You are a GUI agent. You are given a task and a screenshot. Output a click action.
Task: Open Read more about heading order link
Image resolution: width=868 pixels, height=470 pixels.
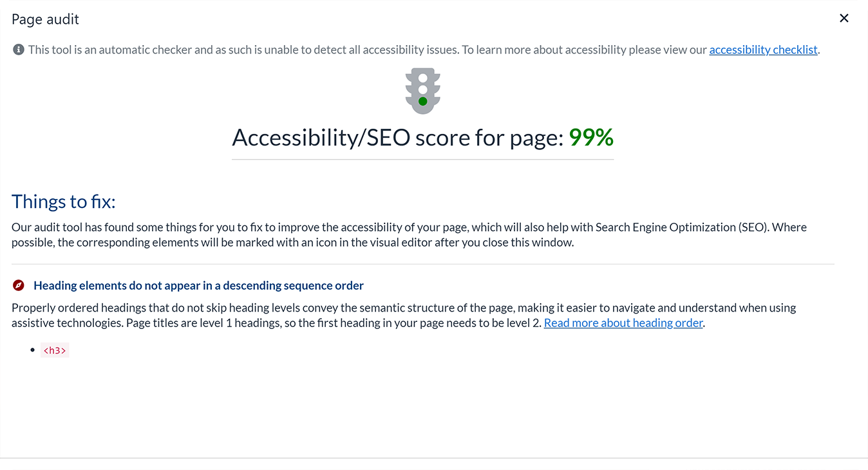(623, 323)
